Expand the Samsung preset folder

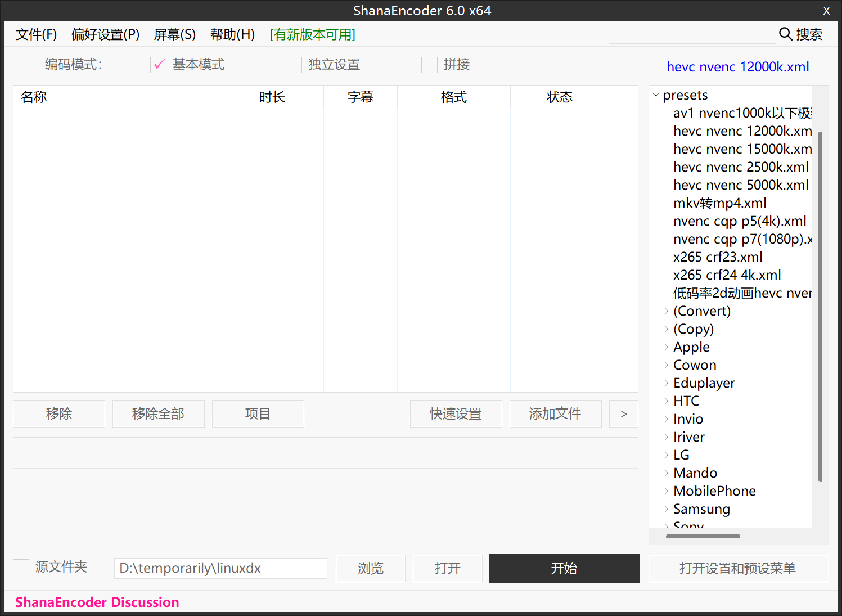[667, 509]
